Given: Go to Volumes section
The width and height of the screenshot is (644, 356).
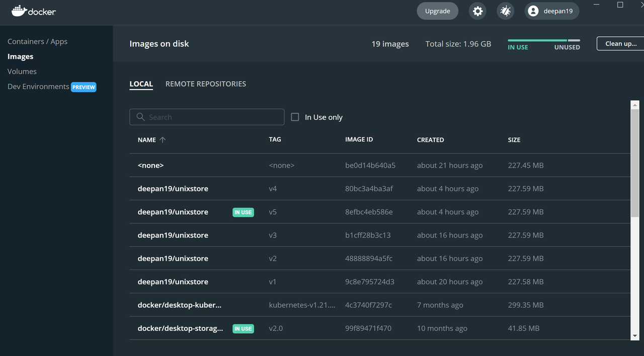Looking at the screenshot, I should [22, 72].
